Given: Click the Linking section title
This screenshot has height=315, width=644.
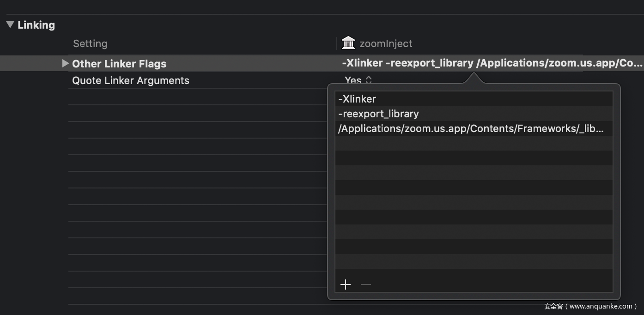Looking at the screenshot, I should click(x=36, y=25).
